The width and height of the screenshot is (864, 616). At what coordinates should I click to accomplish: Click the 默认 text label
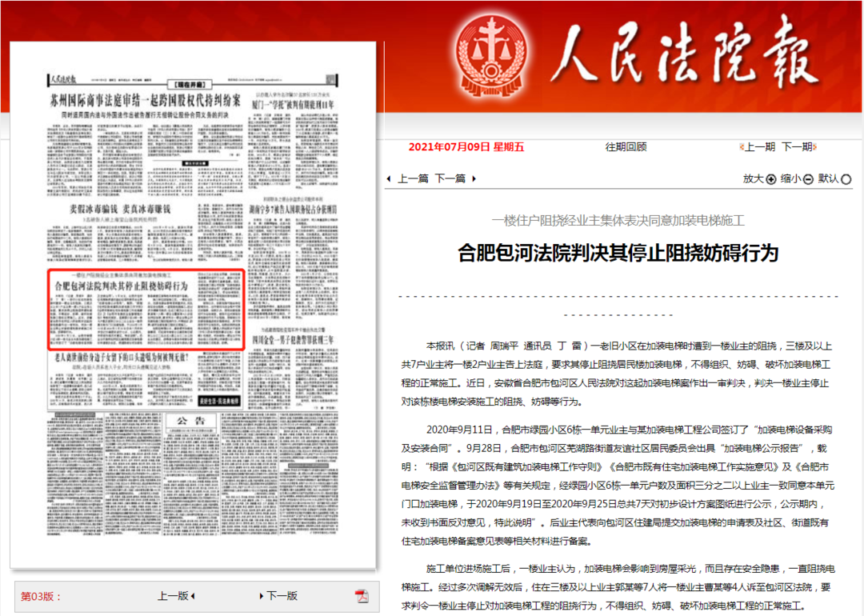click(828, 178)
